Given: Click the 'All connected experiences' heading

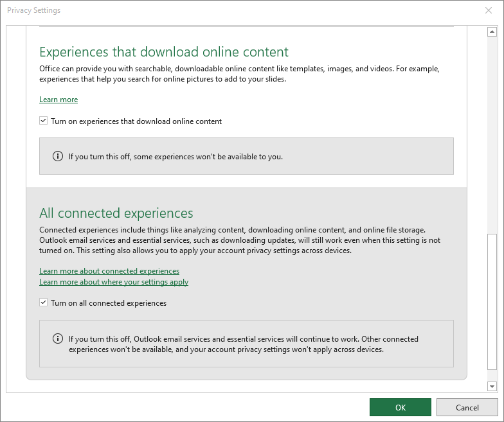Looking at the screenshot, I should click(x=116, y=213).
